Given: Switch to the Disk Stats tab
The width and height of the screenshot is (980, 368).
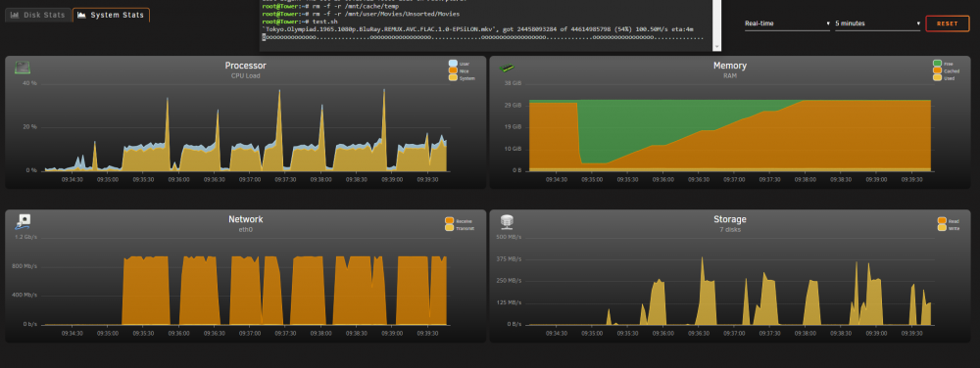Looking at the screenshot, I should (x=38, y=15).
